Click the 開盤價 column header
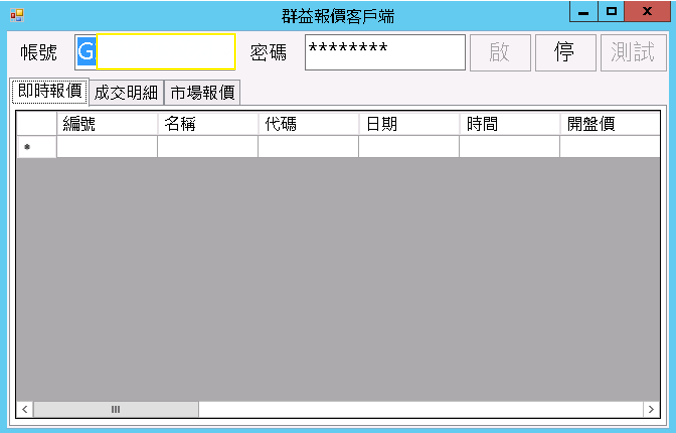 pos(610,124)
